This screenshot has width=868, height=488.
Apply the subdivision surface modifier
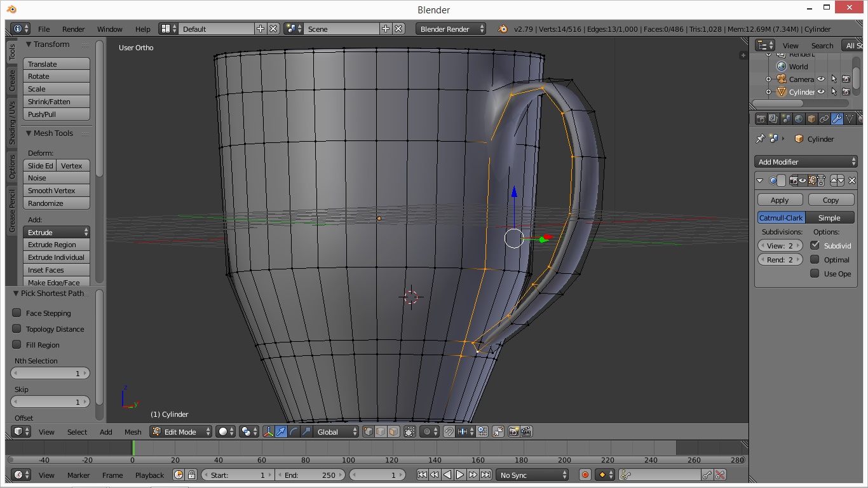click(779, 200)
